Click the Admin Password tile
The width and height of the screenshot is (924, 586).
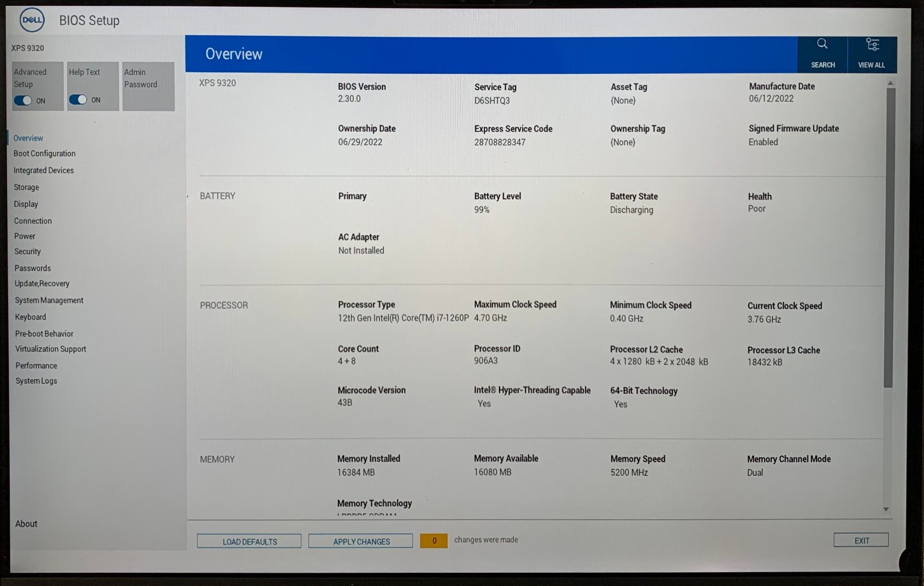148,86
